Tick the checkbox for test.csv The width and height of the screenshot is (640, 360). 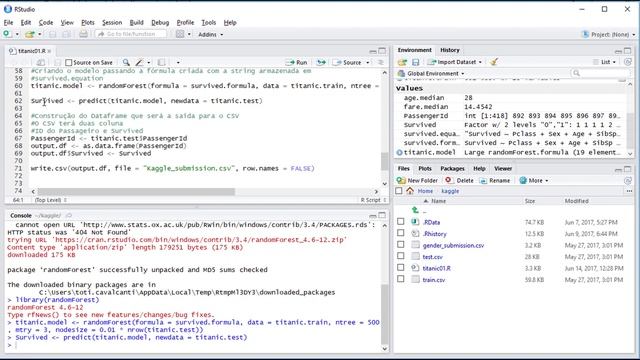[401, 256]
